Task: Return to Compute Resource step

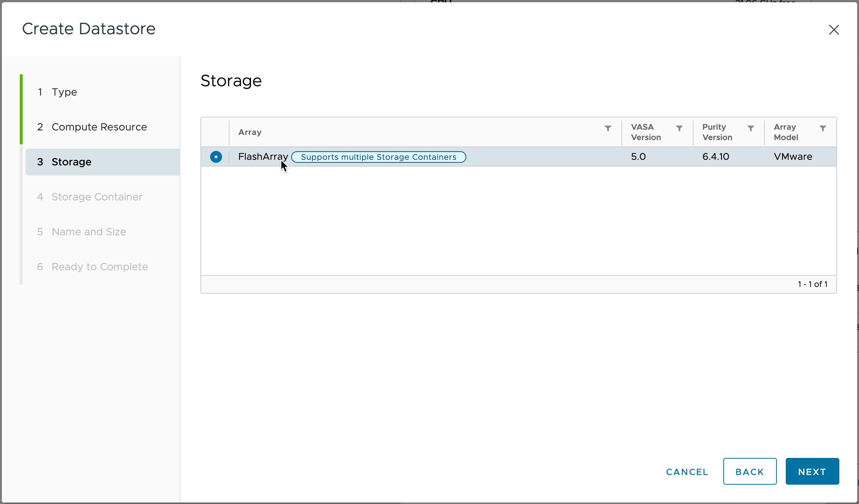Action: pyautogui.click(x=99, y=127)
